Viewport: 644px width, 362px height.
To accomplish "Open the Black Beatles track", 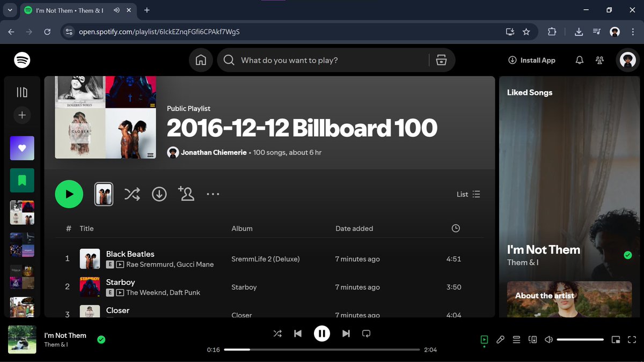I will pyautogui.click(x=130, y=254).
